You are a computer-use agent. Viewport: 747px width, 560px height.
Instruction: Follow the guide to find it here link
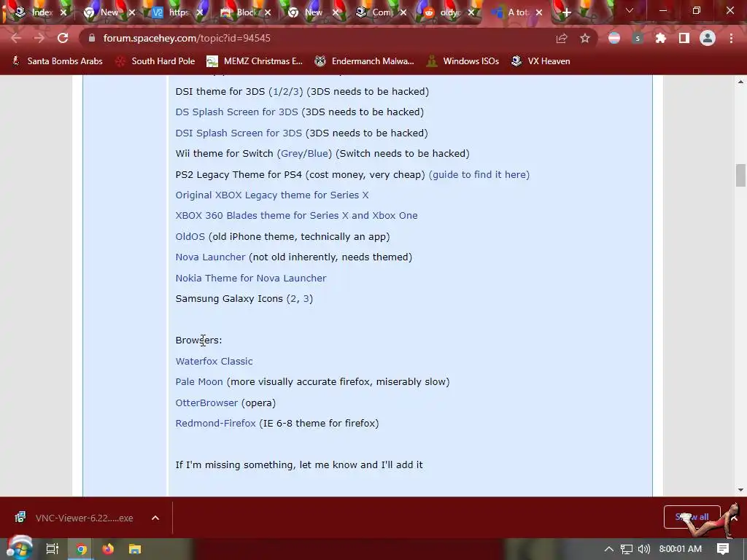point(479,174)
